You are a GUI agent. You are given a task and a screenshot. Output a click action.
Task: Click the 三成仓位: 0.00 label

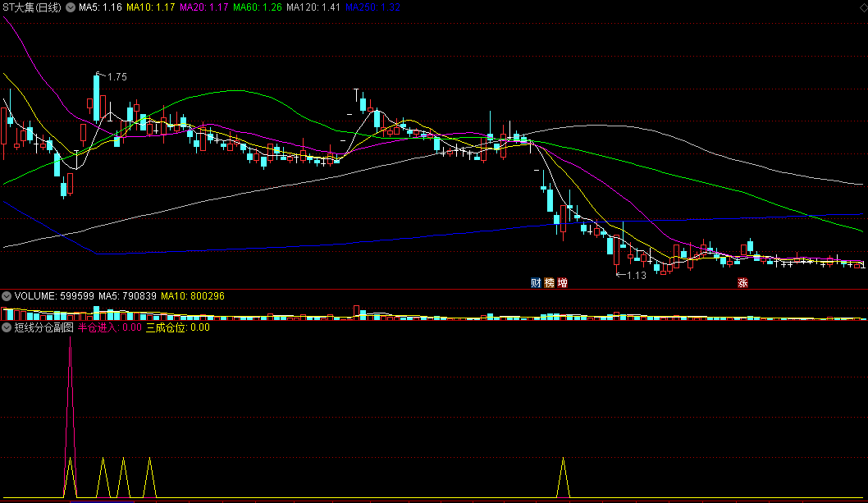point(178,327)
